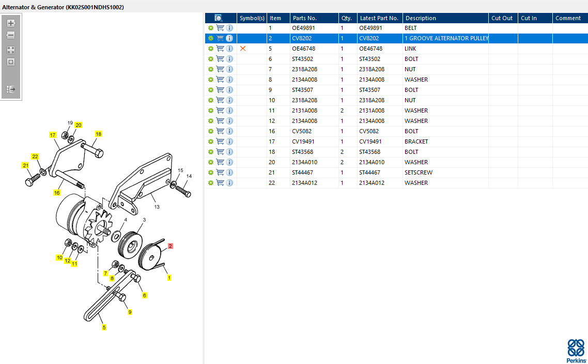Viewport: 588px width, 364px height.
Task: Click latest part number ST43568
Action: [x=370, y=152]
